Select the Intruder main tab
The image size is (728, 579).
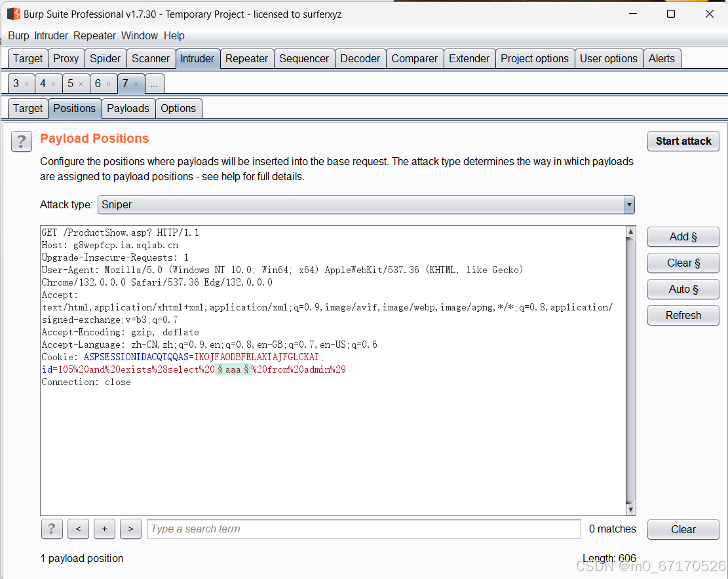197,58
